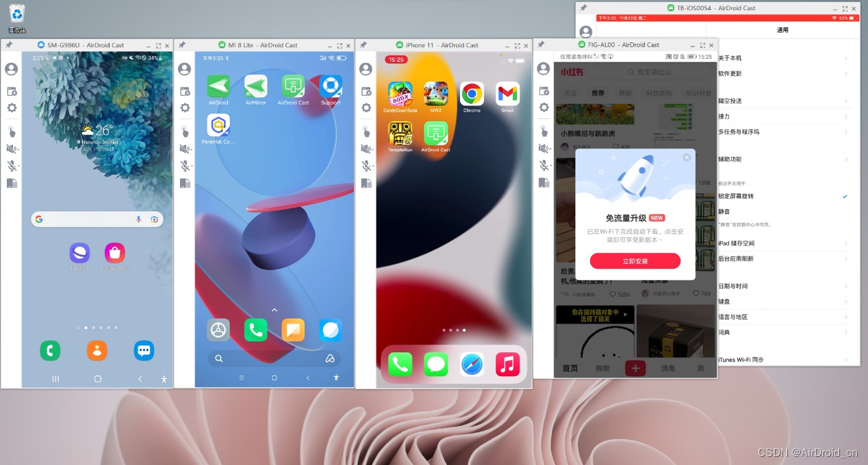Open Gmail on the iPhone 11 screen

tap(507, 94)
